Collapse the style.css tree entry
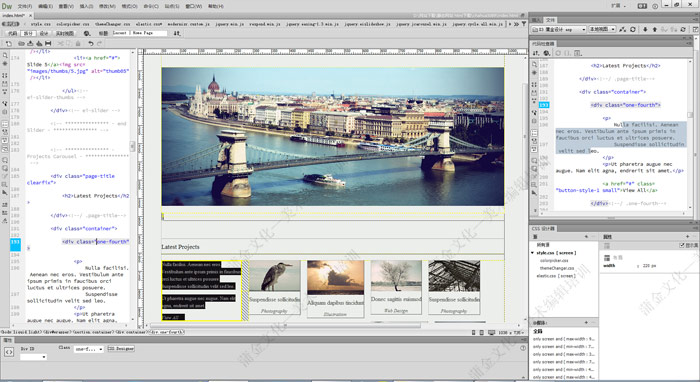Screen dimensions: 700x382 click(533, 253)
